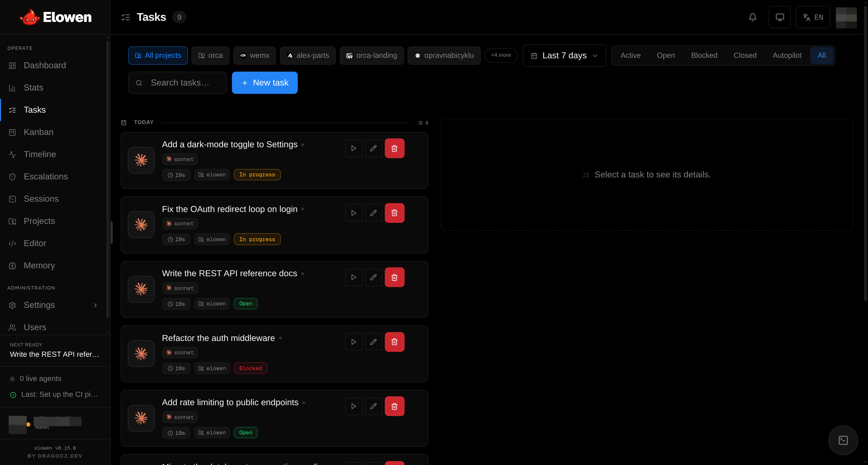The height and width of the screenshot is (465, 868).
Task: Click the agent icon of REST API task
Action: (x=141, y=289)
